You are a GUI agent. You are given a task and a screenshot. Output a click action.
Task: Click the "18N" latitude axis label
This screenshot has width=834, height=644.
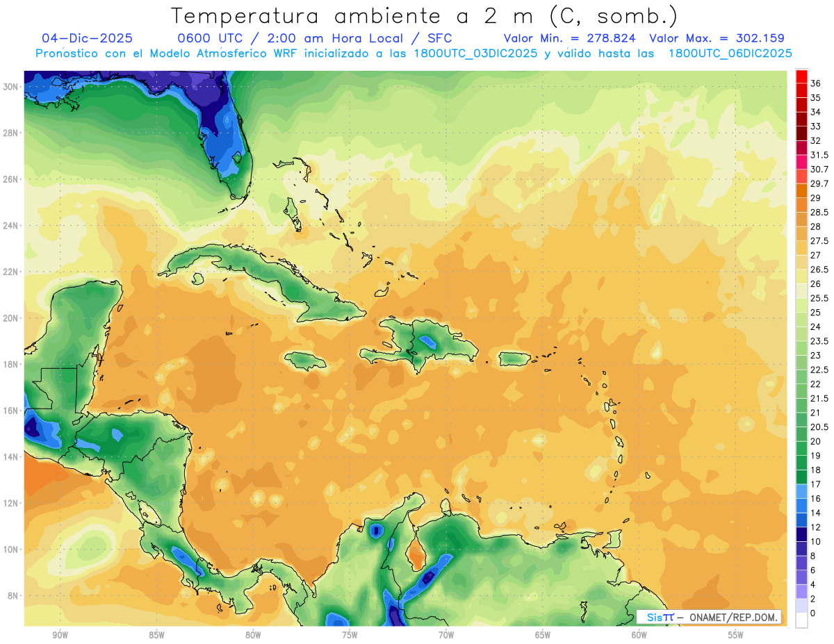11,364
